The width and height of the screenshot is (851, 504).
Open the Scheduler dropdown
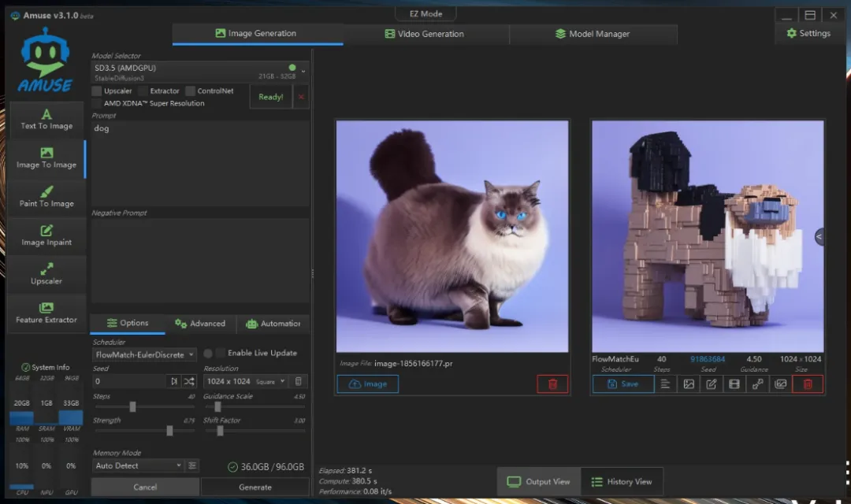point(144,355)
